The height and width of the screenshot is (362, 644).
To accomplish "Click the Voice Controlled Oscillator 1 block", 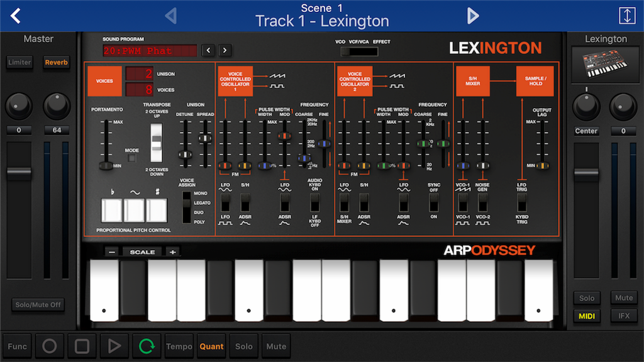I will [x=235, y=81].
